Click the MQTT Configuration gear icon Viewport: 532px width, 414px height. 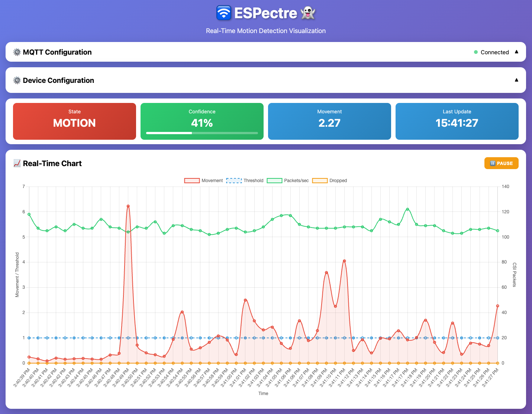(17, 52)
